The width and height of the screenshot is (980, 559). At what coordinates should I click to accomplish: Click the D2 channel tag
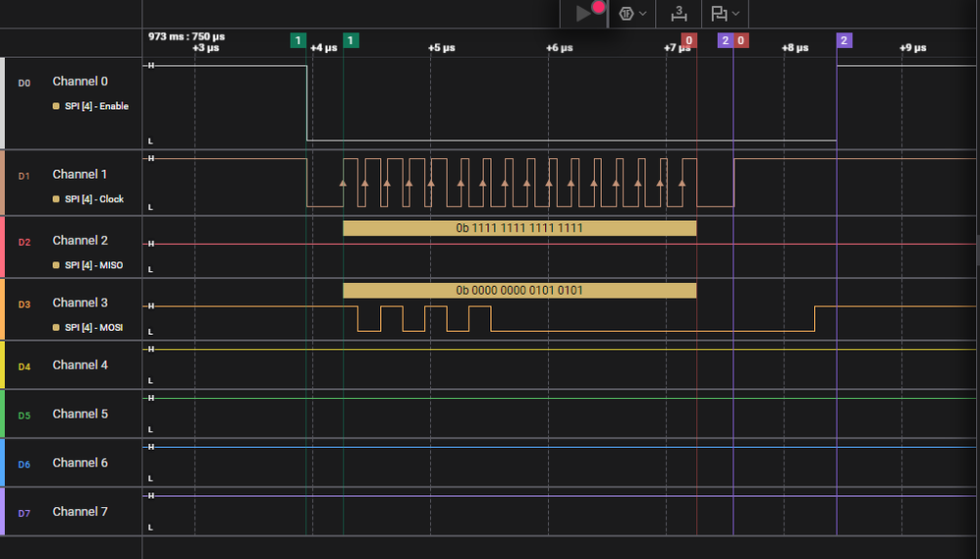tap(24, 243)
